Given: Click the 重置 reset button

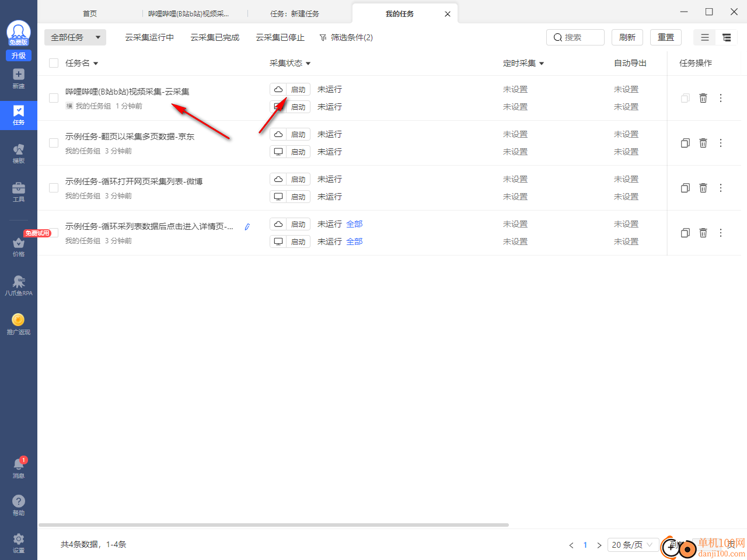Looking at the screenshot, I should [666, 37].
